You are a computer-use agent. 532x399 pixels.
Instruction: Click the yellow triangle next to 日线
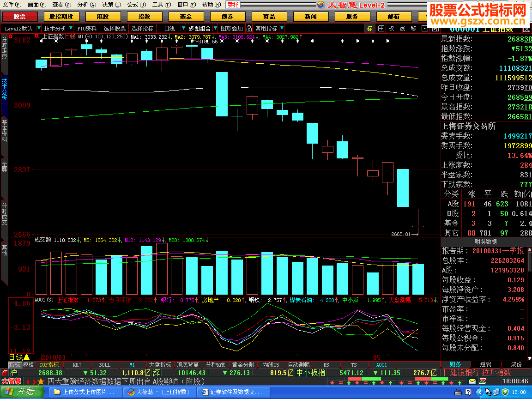[x=27, y=357]
